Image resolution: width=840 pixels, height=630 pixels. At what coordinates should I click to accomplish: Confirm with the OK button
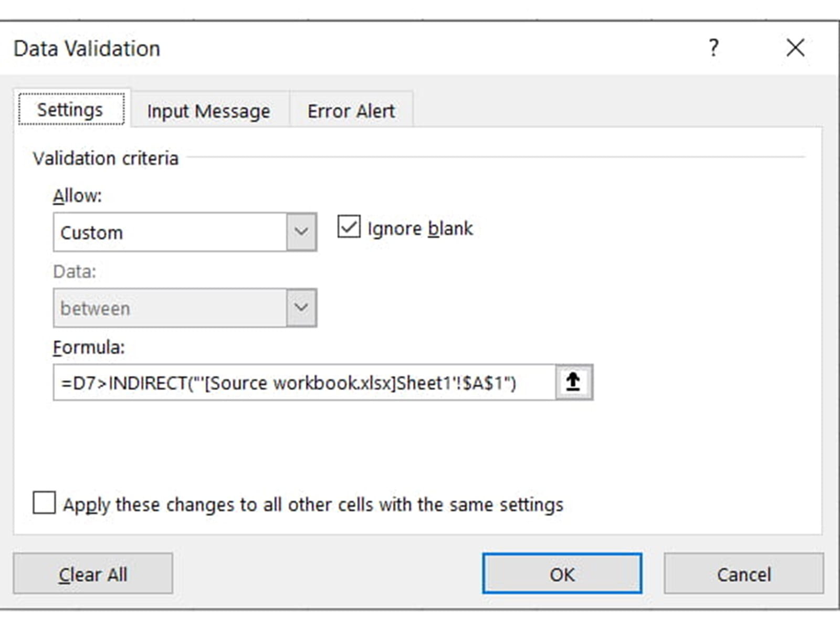click(562, 574)
